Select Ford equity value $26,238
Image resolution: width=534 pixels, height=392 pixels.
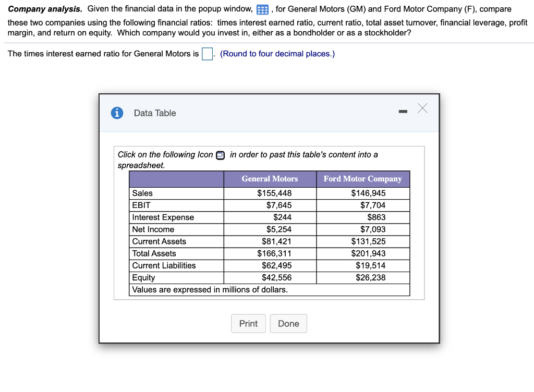coord(371,278)
